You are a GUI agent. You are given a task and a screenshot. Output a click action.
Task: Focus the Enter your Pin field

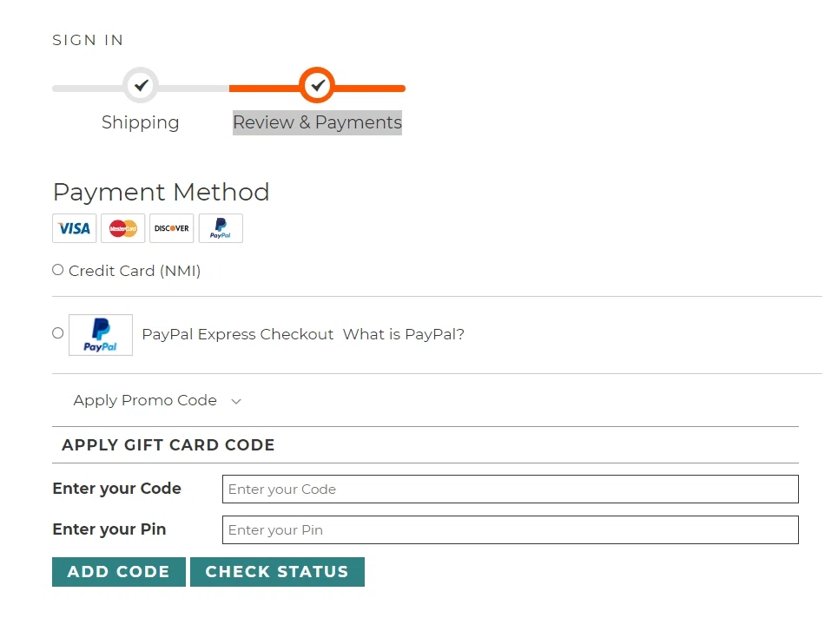point(510,530)
